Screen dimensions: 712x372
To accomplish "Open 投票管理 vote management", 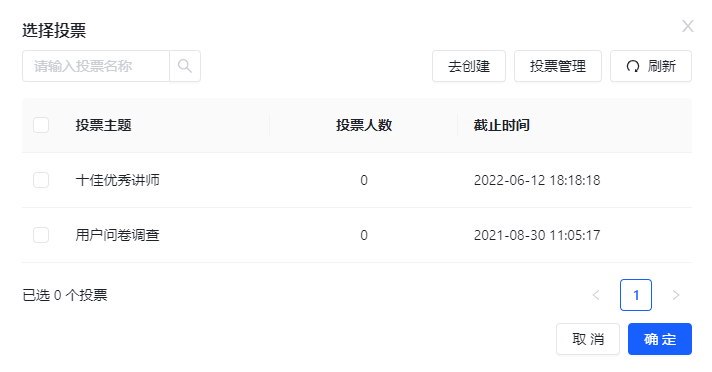I will tap(558, 66).
